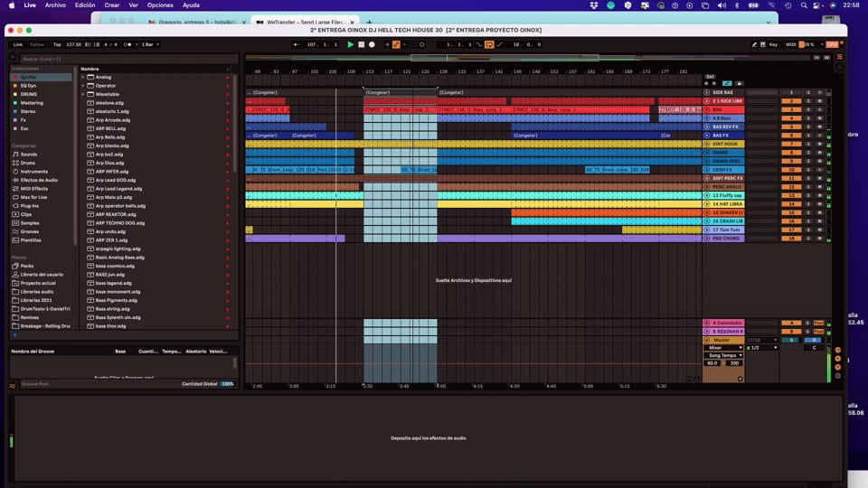868x488 pixels.
Task: Click the Stop transport button
Action: click(362, 44)
